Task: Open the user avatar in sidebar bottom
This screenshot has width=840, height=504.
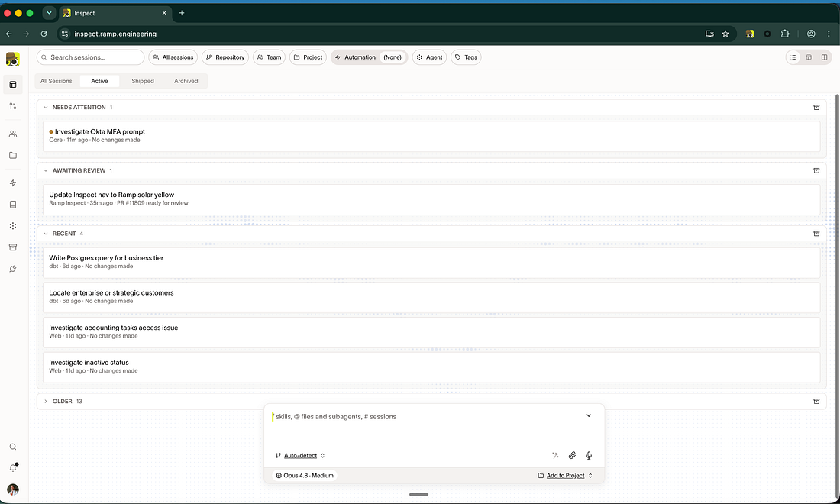Action: pyautogui.click(x=13, y=489)
